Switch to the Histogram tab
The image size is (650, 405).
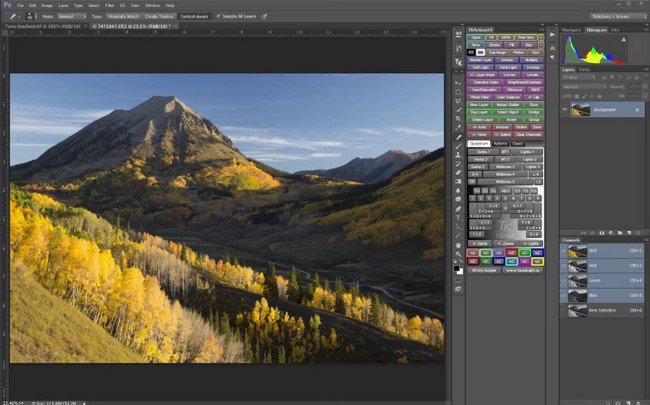click(x=598, y=30)
